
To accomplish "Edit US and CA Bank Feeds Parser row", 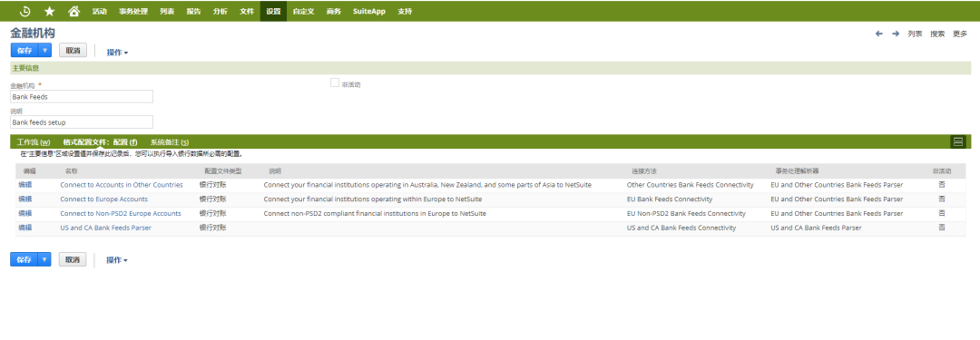I will tap(25, 228).
